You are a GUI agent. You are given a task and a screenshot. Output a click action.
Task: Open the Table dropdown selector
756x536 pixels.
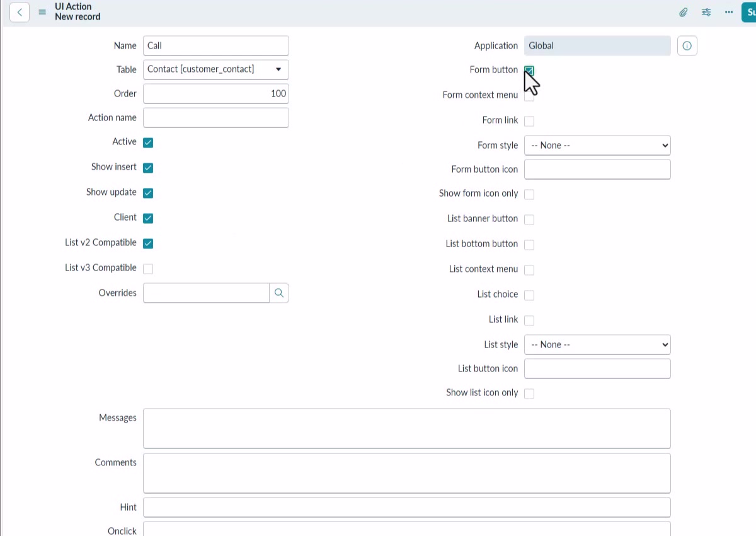216,69
